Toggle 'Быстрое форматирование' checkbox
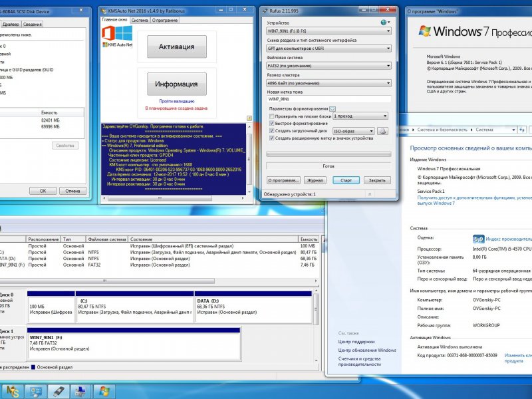 pos(271,124)
